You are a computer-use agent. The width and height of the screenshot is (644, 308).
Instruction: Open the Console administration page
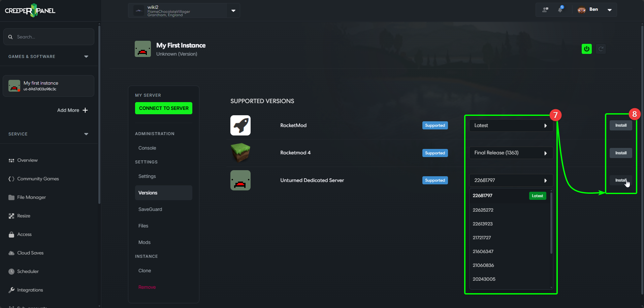point(147,148)
